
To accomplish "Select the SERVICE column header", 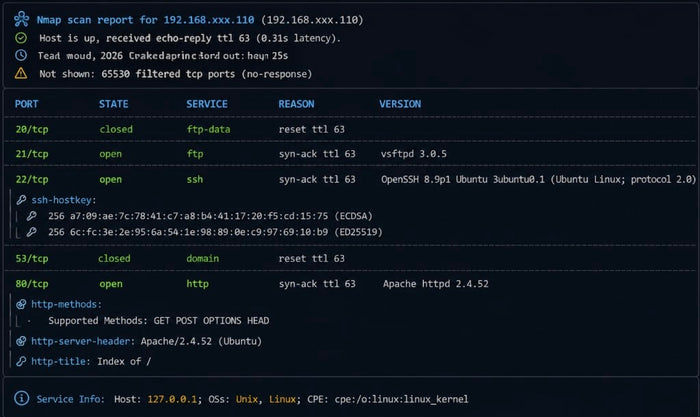I will [x=207, y=104].
